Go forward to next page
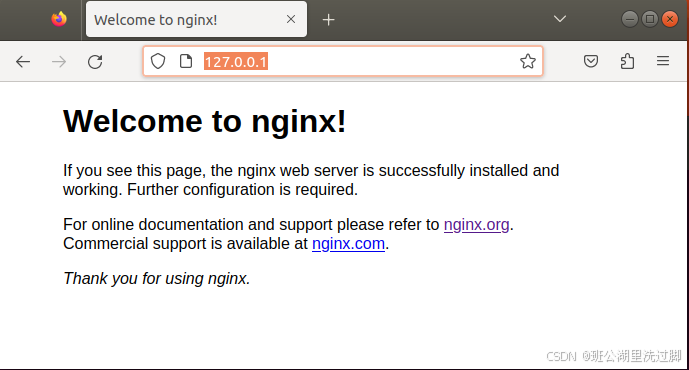The width and height of the screenshot is (689, 370). click(x=59, y=62)
